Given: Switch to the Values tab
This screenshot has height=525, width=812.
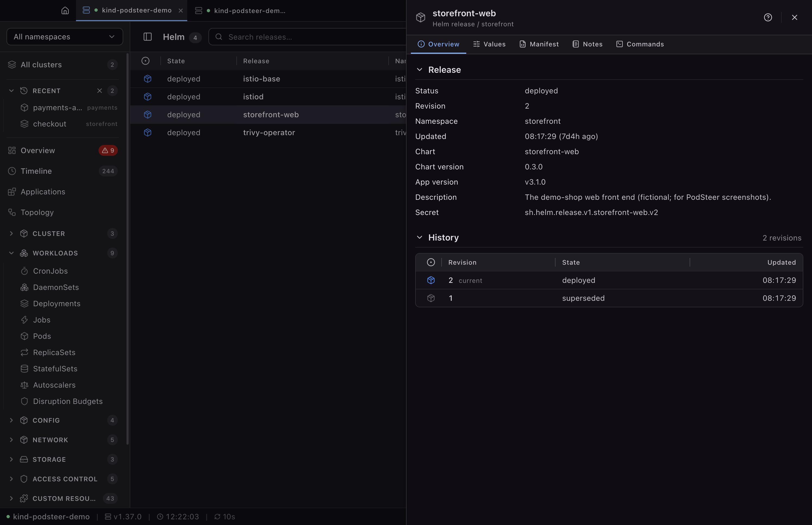Looking at the screenshot, I should (489, 44).
